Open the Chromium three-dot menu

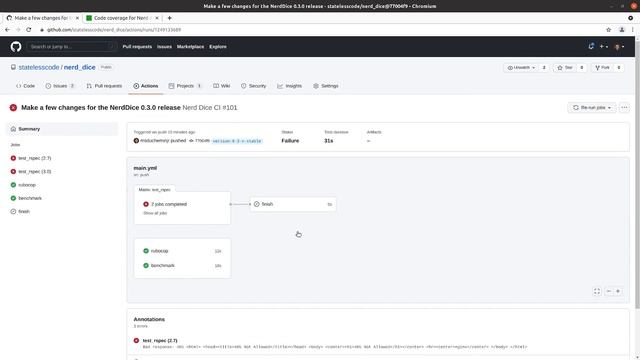(632, 30)
